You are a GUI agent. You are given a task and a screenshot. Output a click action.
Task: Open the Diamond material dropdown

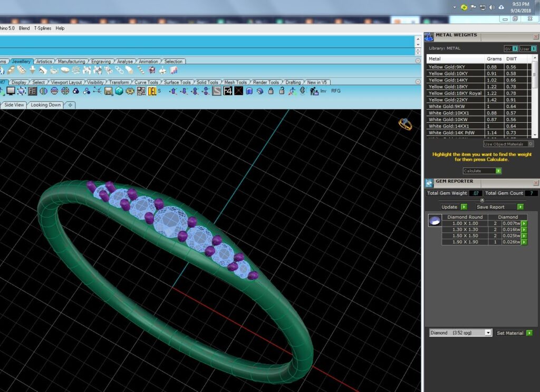tap(488, 333)
